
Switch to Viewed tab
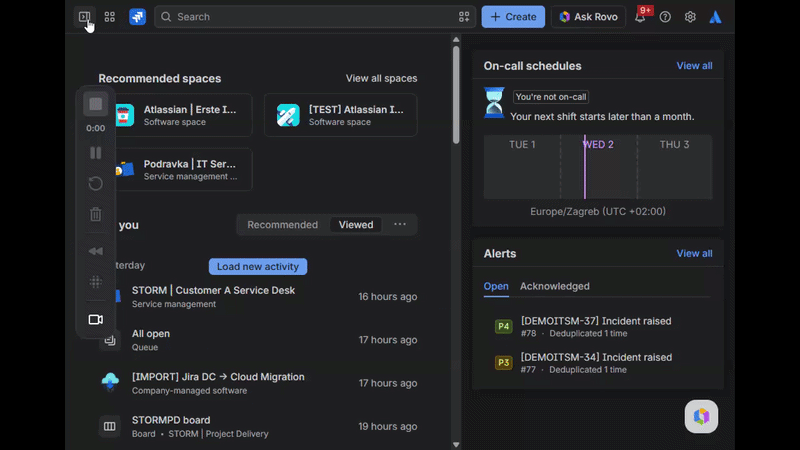coord(356,224)
